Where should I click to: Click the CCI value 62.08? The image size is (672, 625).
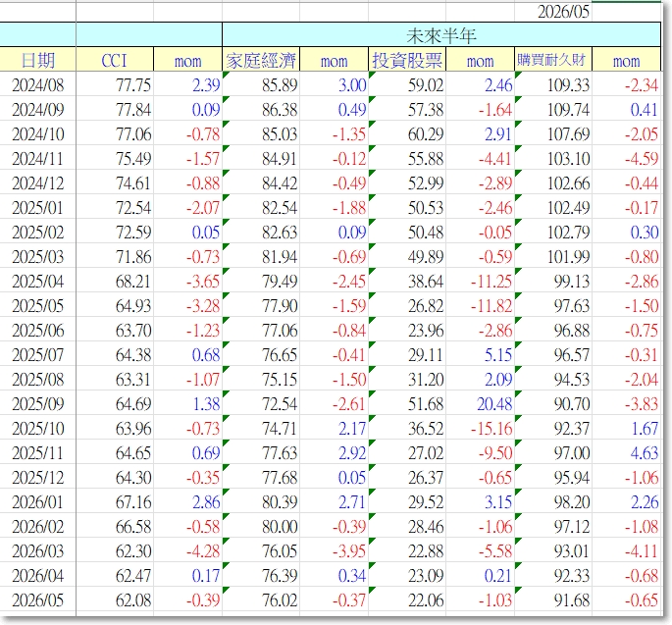click(115, 599)
